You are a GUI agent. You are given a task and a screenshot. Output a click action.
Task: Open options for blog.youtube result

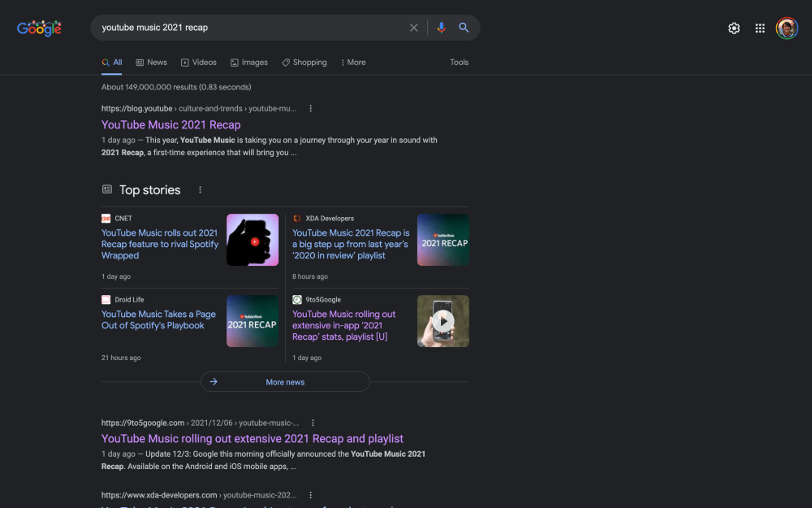[x=310, y=108]
